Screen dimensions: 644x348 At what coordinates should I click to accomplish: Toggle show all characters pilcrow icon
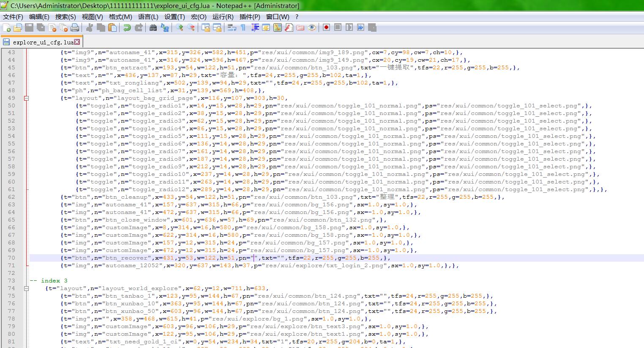[243, 28]
